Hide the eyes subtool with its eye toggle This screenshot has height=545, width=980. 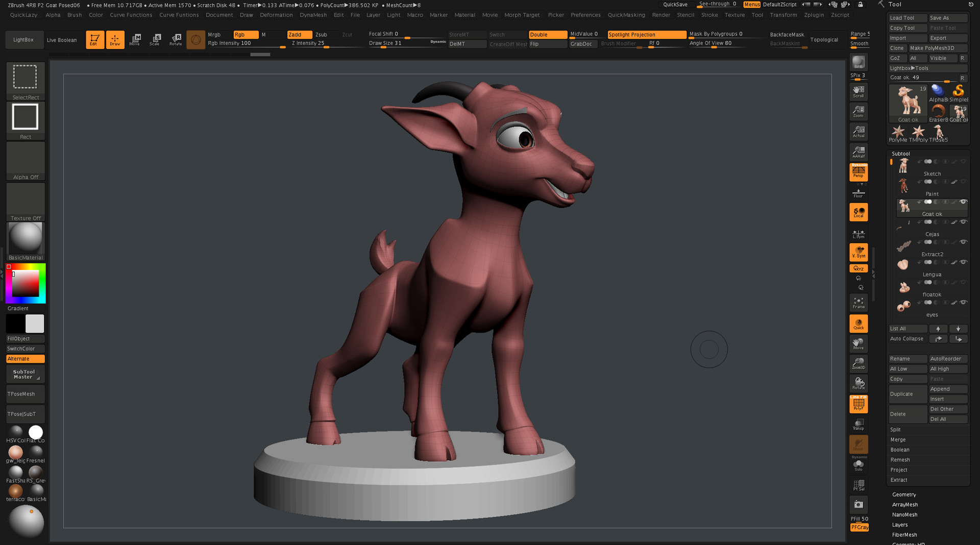pyautogui.click(x=964, y=303)
